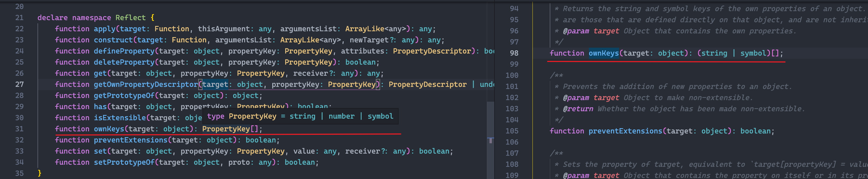This screenshot has height=179, width=868.
Task: Click closing brace on line 35
Action: pyautogui.click(x=39, y=173)
